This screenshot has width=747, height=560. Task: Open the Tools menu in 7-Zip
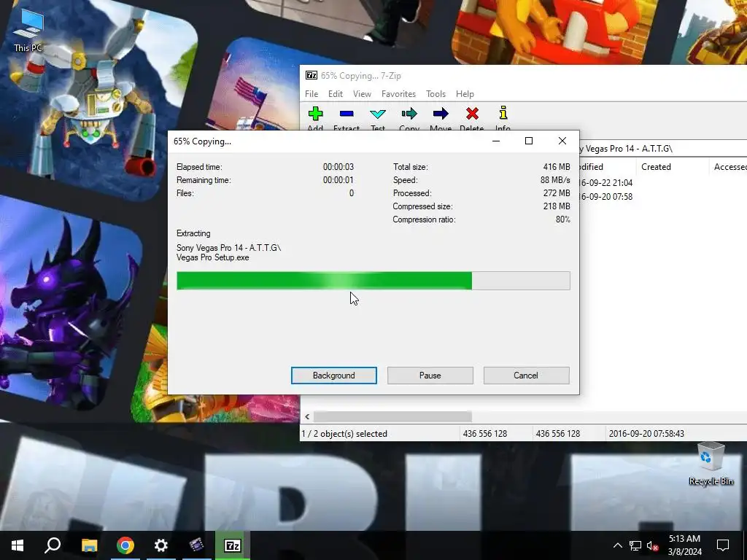point(436,94)
